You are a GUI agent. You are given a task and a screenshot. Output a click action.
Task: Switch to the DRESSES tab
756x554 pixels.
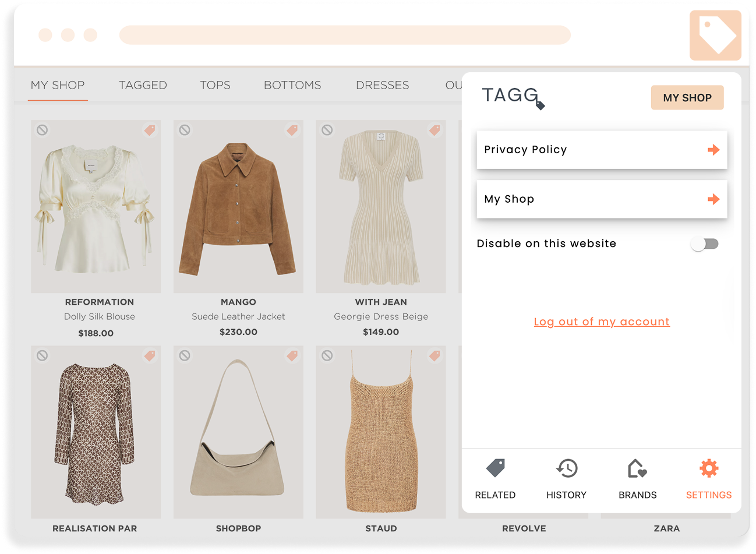(382, 85)
